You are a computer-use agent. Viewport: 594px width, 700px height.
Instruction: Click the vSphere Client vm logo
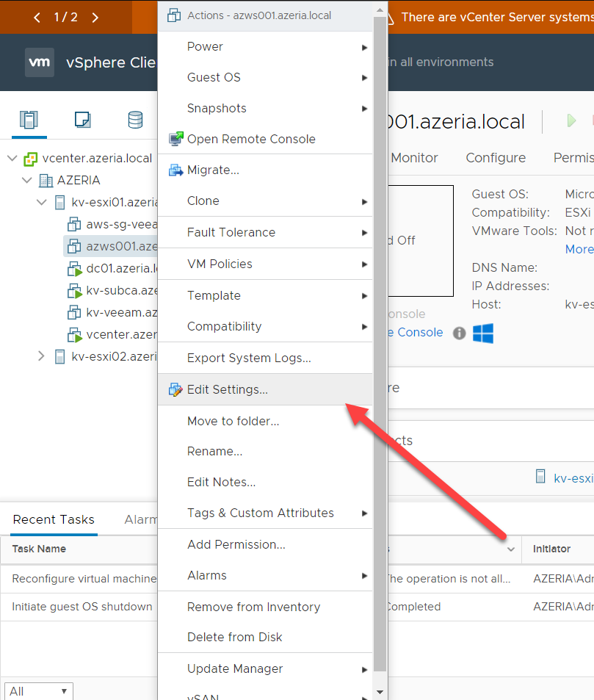coord(39,62)
